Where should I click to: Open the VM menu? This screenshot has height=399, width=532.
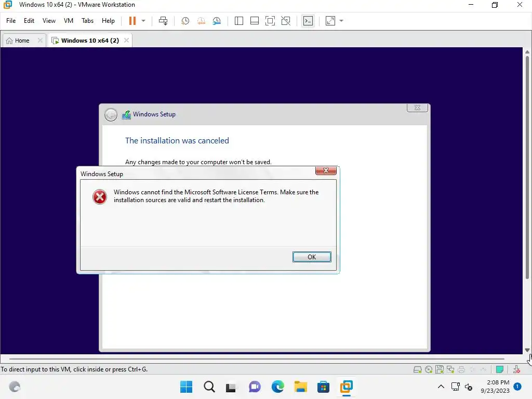[x=69, y=21]
